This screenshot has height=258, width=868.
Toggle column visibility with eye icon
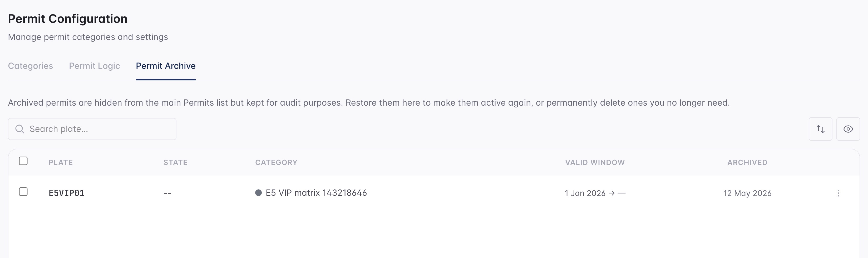click(848, 129)
